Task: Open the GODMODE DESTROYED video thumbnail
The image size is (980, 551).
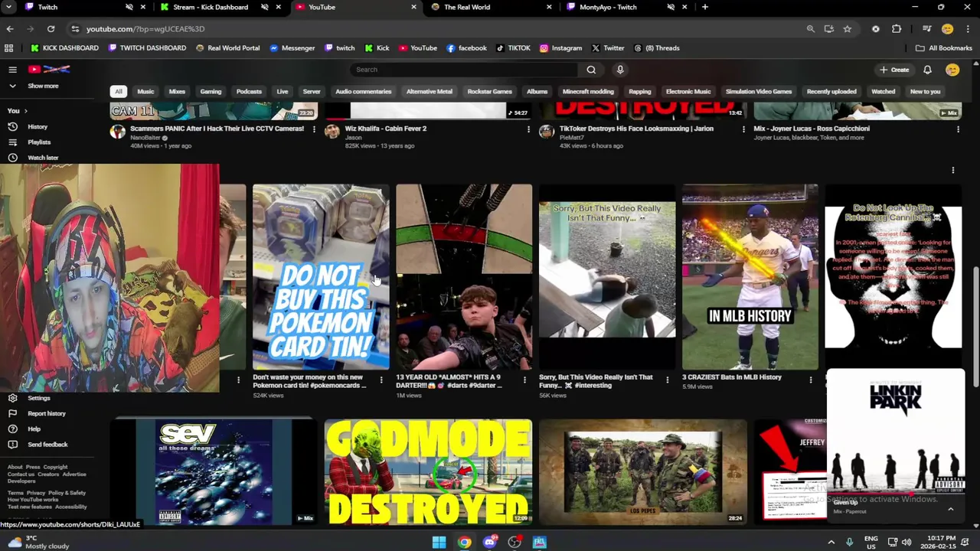Action: click(x=428, y=471)
